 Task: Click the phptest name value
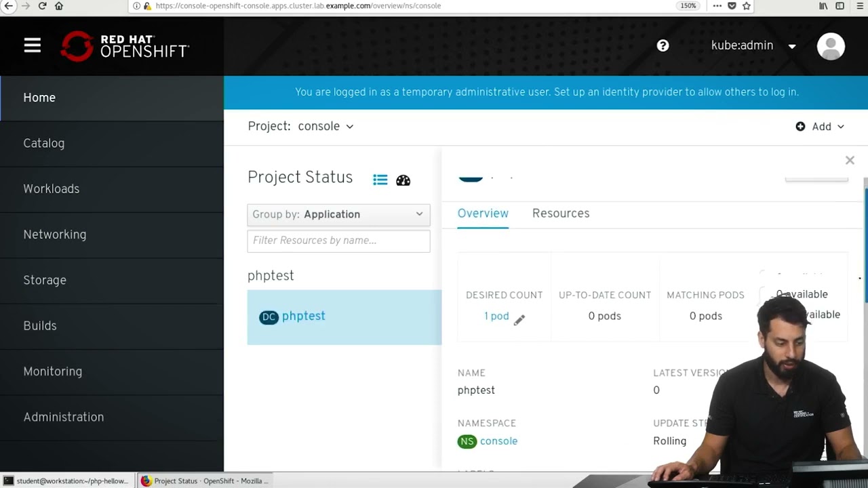[476, 390]
